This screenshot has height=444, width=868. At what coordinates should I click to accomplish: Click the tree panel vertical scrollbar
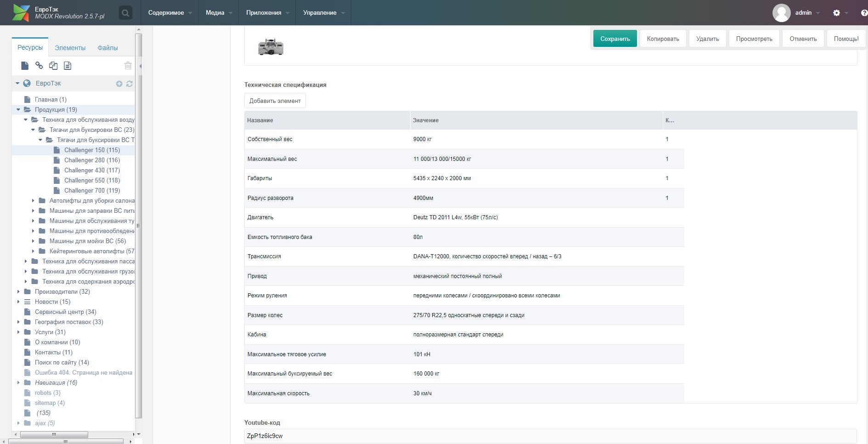pos(139,225)
